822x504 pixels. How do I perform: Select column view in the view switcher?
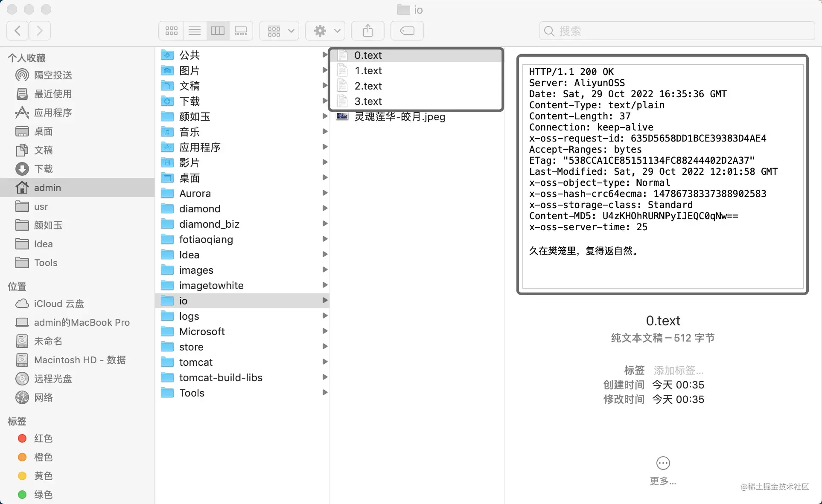click(217, 30)
